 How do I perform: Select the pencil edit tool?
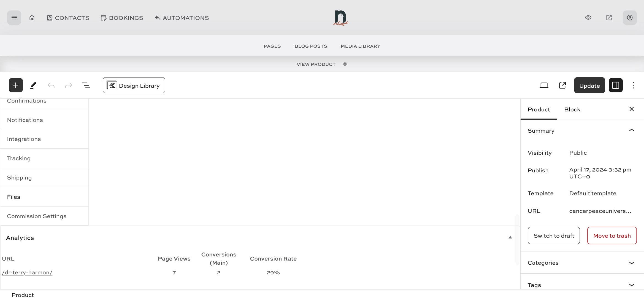(x=33, y=85)
